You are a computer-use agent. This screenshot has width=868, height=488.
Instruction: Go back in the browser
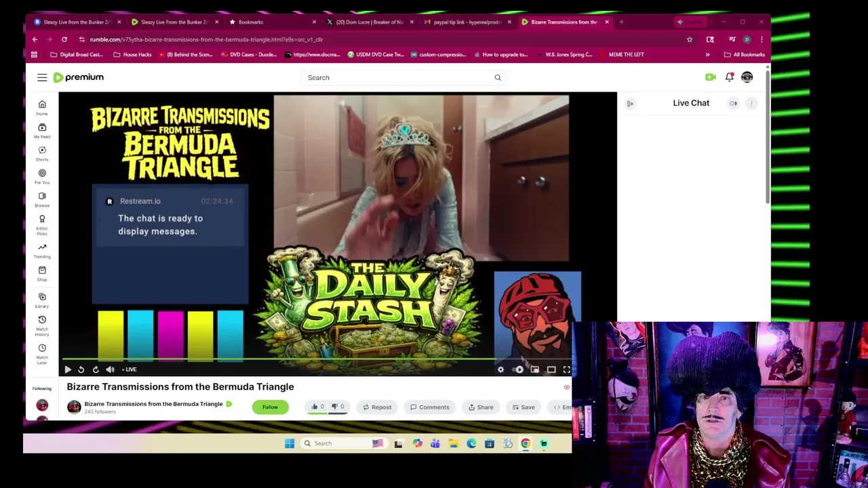[35, 39]
